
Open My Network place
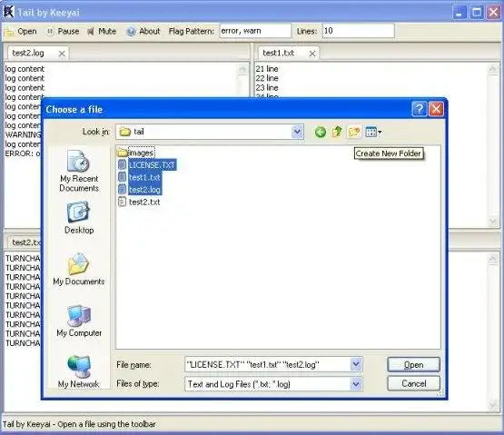click(x=79, y=371)
